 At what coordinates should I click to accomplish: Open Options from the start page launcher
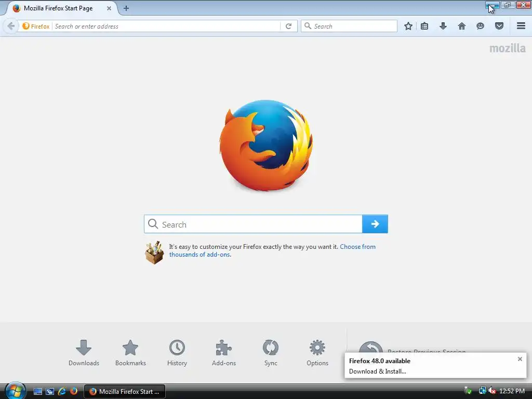tap(317, 353)
